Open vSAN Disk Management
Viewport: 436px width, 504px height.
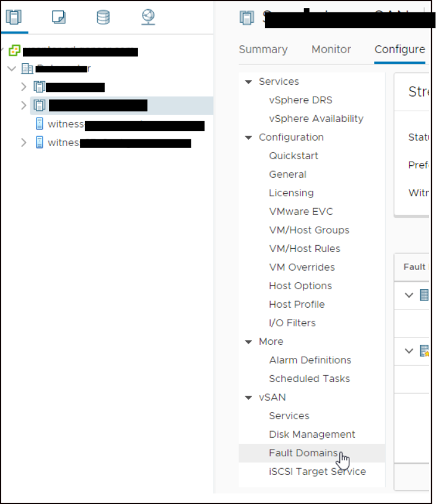(312, 435)
